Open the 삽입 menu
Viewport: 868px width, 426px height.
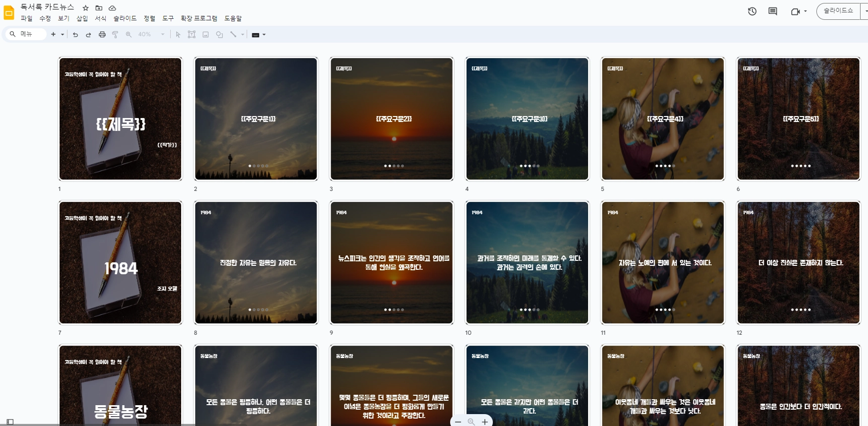82,18
